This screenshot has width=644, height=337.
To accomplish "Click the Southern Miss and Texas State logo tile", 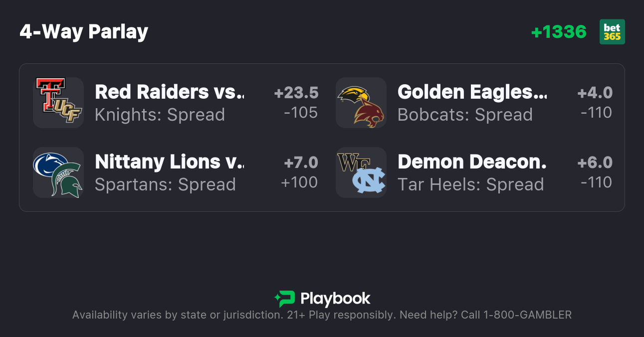I will [x=361, y=103].
